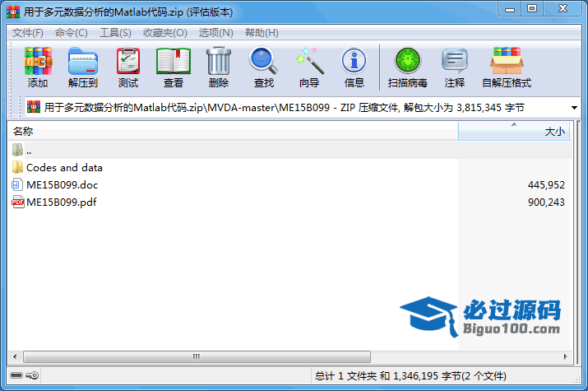Click the size value 445,952
This screenshot has height=391, width=588.
tap(546, 184)
